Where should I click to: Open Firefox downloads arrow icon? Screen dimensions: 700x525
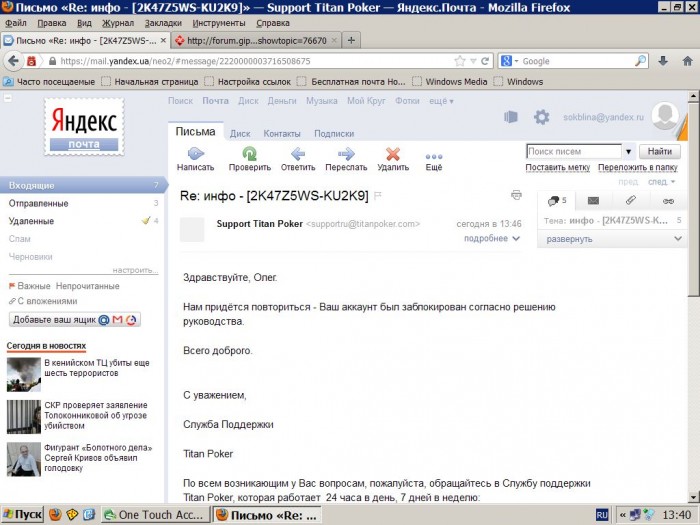(663, 61)
